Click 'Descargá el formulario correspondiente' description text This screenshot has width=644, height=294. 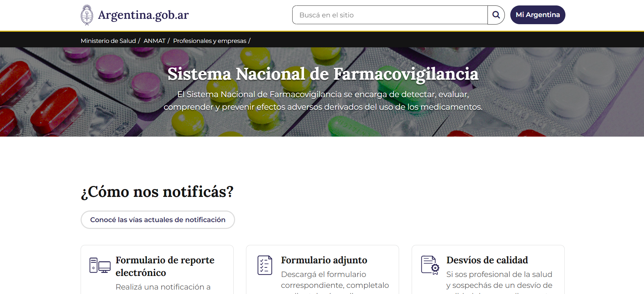(x=335, y=280)
